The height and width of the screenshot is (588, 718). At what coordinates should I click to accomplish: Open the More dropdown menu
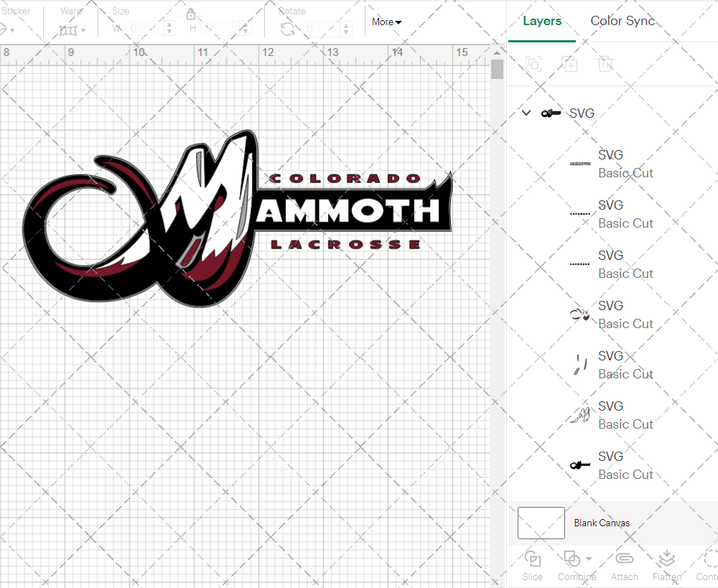386,22
